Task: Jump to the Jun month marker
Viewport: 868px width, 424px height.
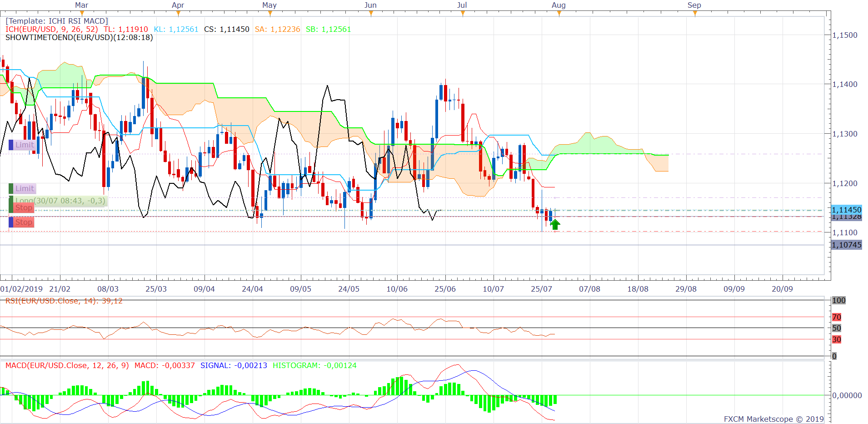Action: pyautogui.click(x=371, y=5)
